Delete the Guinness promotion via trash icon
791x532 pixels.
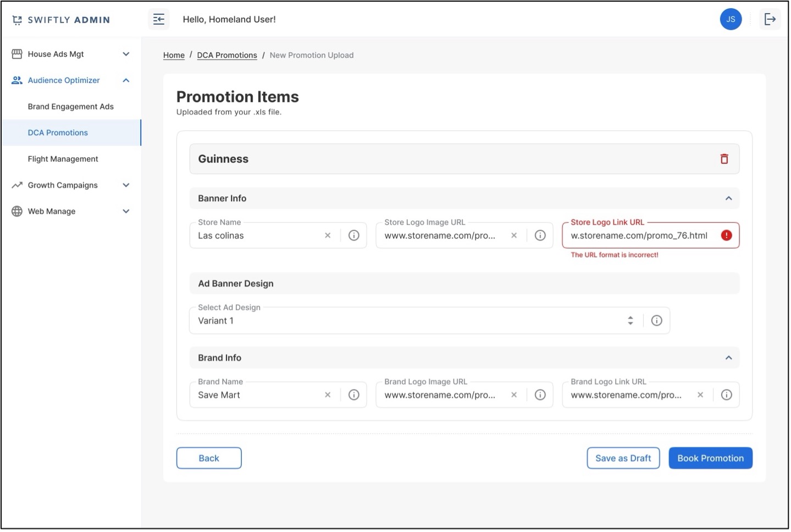click(724, 159)
